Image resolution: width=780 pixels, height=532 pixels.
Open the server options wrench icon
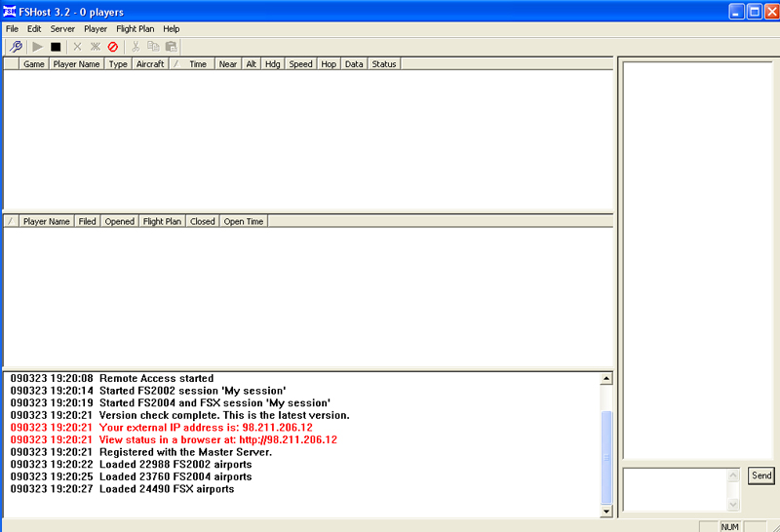pos(15,46)
